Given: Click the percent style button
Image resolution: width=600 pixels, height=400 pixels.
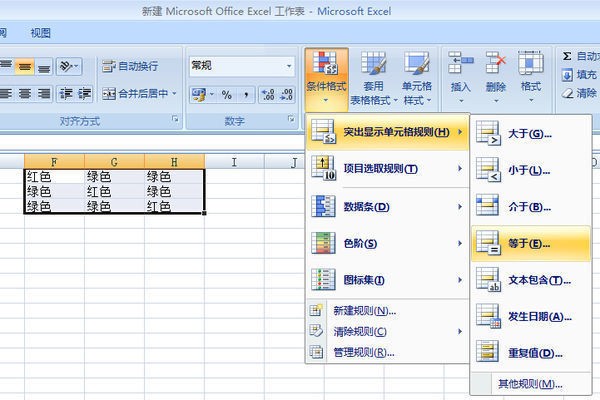Looking at the screenshot, I should pyautogui.click(x=227, y=95).
